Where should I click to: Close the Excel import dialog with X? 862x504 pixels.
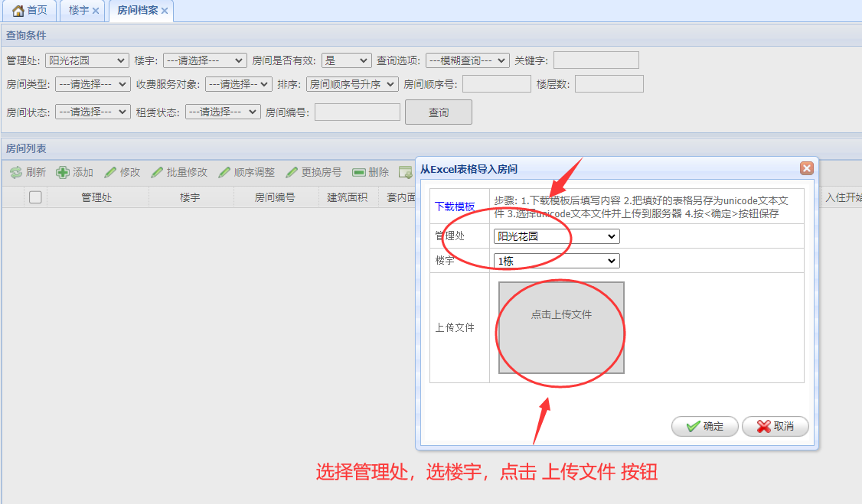pos(806,168)
